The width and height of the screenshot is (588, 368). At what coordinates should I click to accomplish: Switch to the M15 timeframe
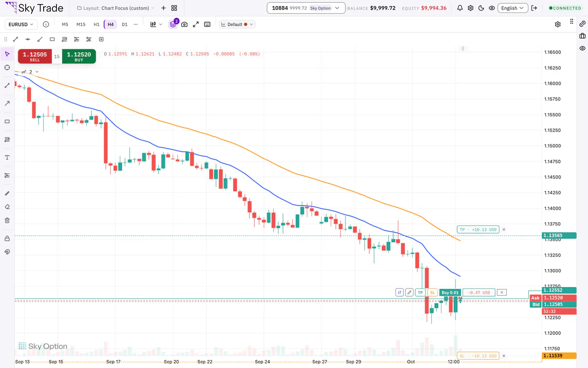click(81, 24)
